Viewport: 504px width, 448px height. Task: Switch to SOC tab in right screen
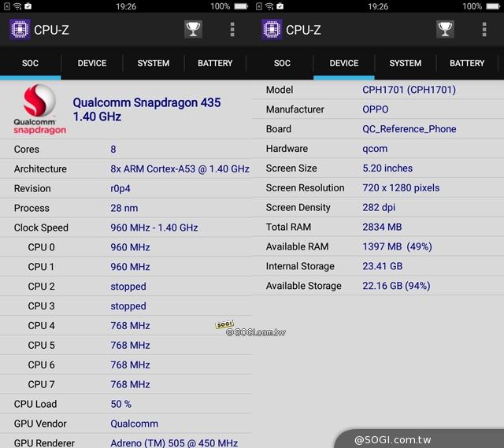tap(282, 63)
